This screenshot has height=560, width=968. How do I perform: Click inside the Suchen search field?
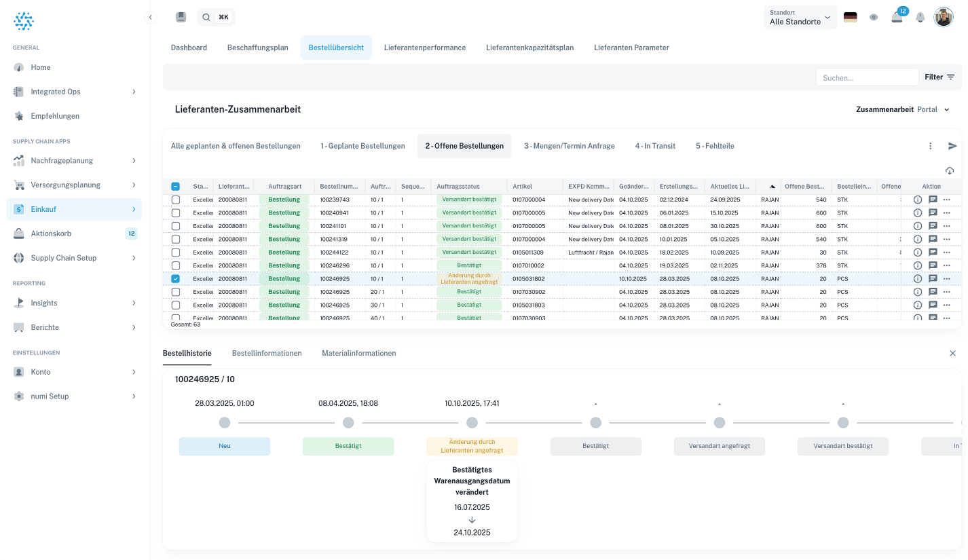click(x=867, y=77)
